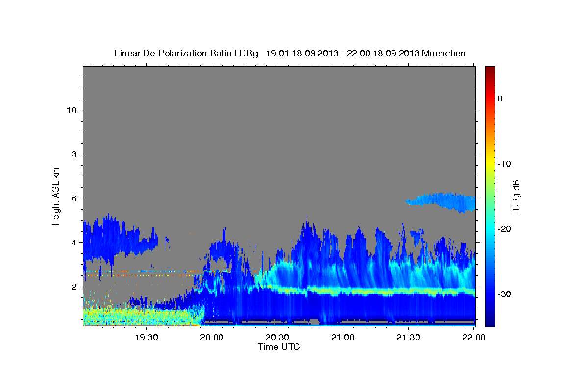The width and height of the screenshot is (588, 392).
Task: Click the 20:30 time tick label
Action: coord(277,337)
